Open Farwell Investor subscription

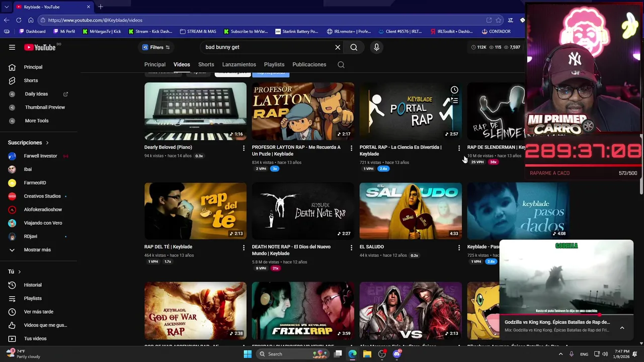pos(40,156)
